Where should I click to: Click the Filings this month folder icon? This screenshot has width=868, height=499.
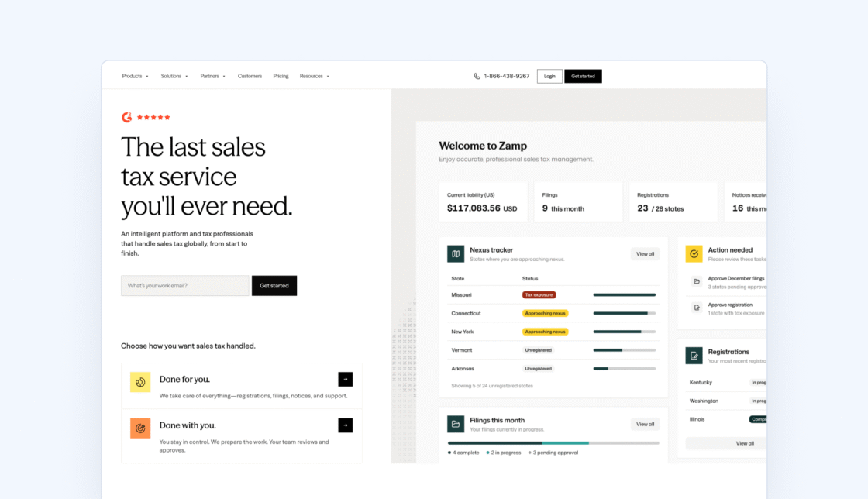(456, 425)
